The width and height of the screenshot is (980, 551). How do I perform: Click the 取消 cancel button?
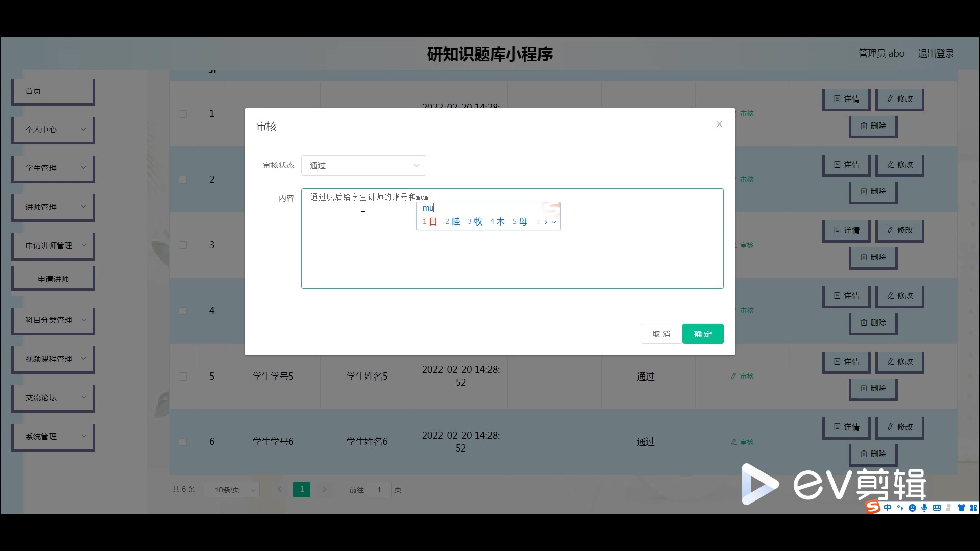(x=661, y=334)
